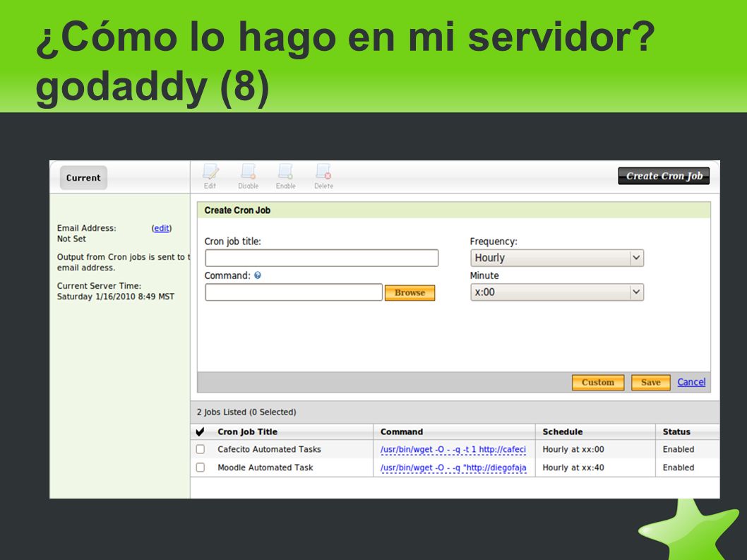Select the Moodle Automated Task row title
The image size is (747, 560).
tap(265, 467)
